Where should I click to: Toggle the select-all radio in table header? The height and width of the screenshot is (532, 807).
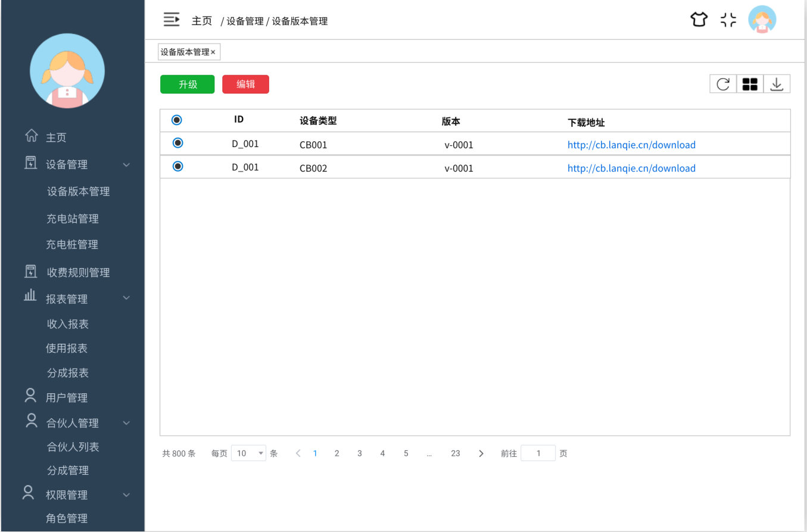click(x=176, y=120)
